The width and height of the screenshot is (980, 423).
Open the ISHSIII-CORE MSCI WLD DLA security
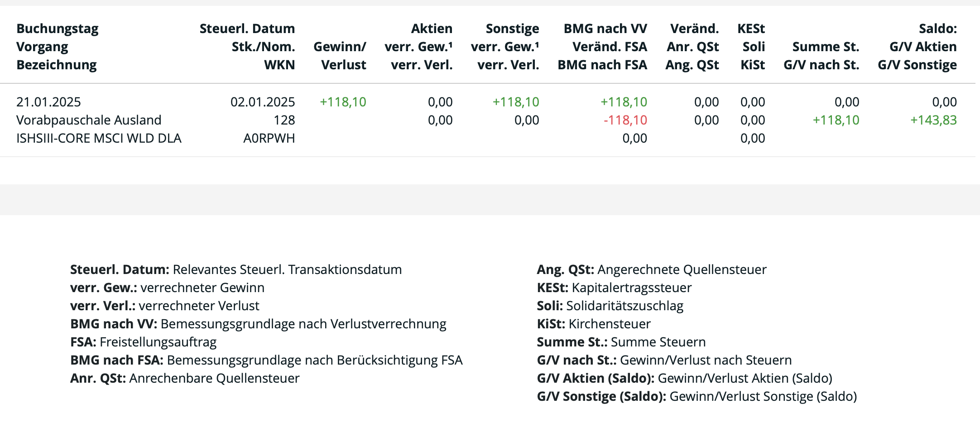99,138
